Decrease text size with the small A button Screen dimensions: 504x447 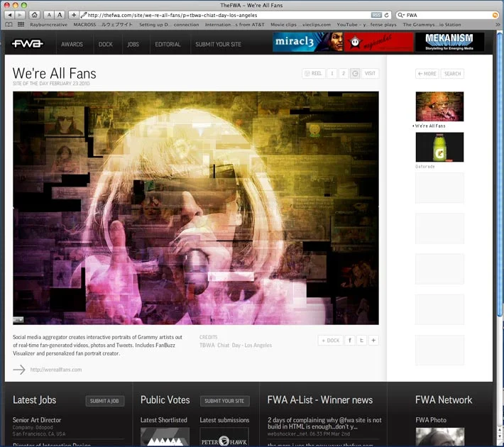click(x=49, y=15)
